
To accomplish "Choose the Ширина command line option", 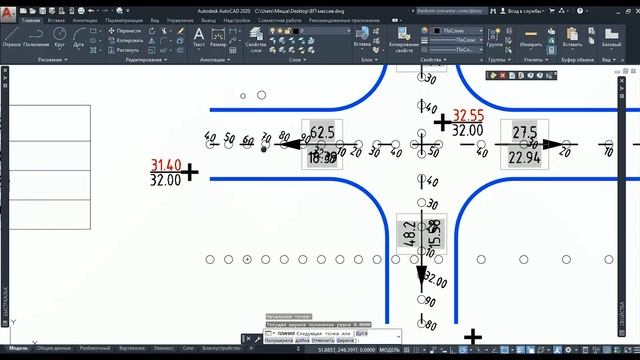I will 345,340.
